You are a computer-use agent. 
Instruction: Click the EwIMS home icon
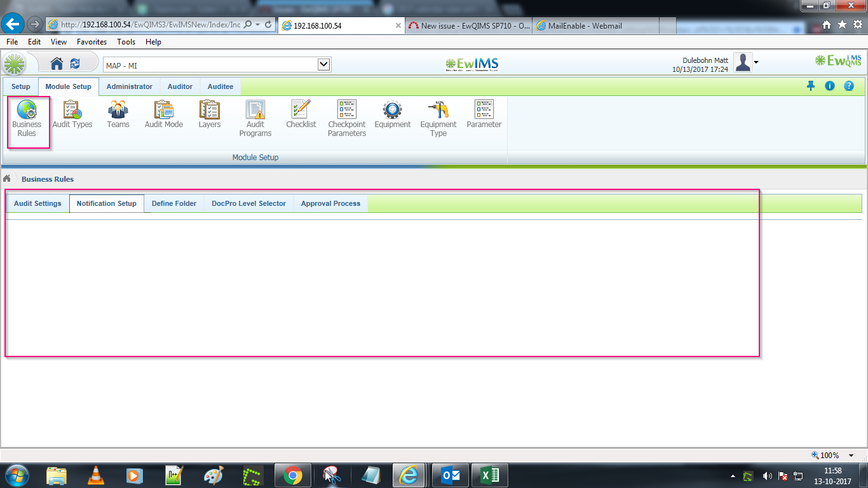coord(57,64)
